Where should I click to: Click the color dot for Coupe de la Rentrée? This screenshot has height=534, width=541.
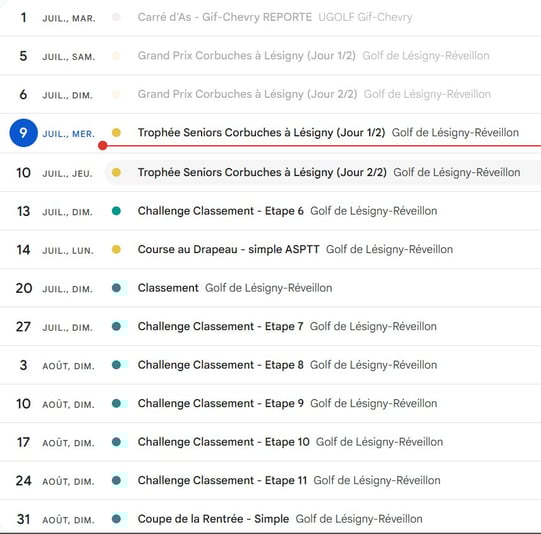[x=116, y=519]
